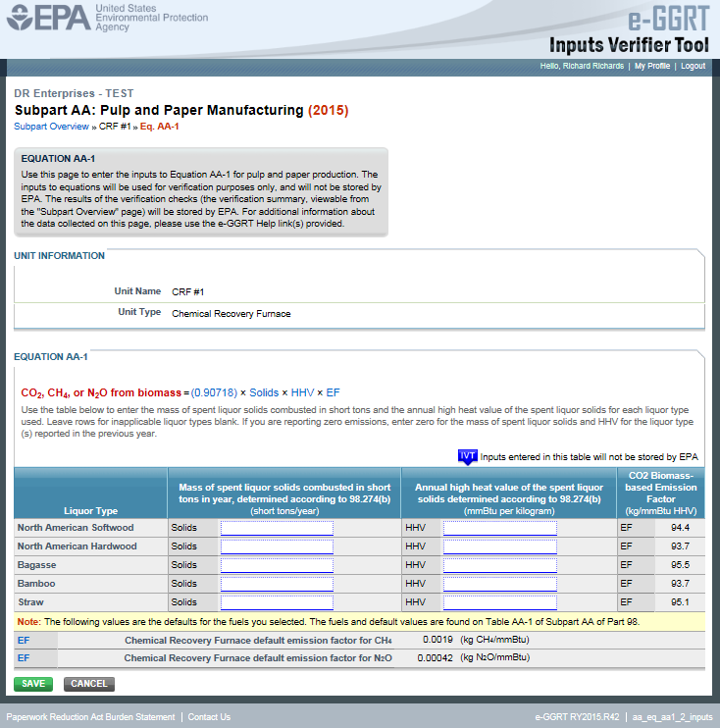Click the 0.00042 N2O emission factor value
The height and width of the screenshot is (728, 720).
[x=435, y=658]
